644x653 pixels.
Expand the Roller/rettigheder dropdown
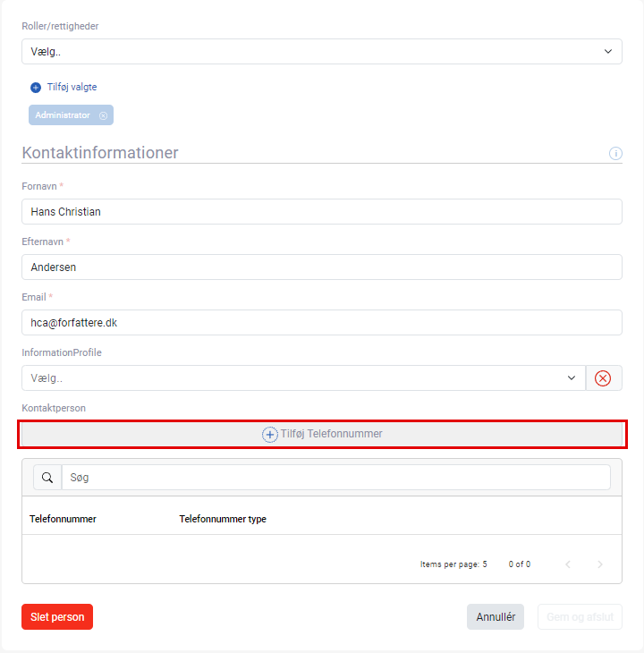click(x=322, y=52)
